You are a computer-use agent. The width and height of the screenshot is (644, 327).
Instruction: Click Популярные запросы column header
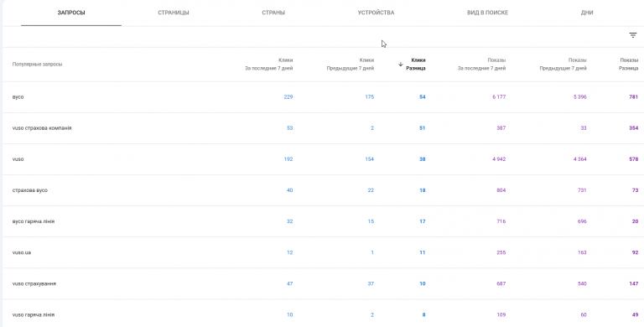38,65
